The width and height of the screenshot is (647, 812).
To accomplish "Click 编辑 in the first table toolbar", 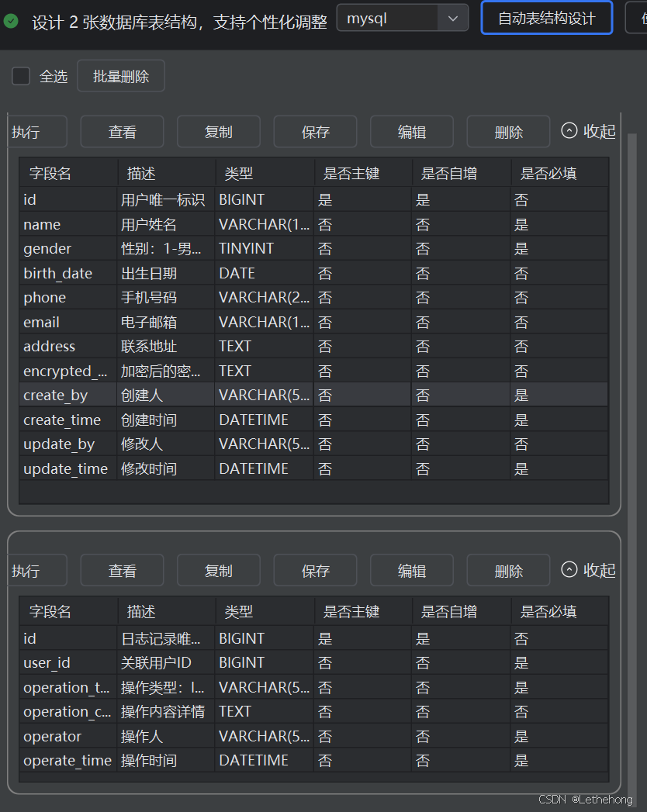I will pos(412,132).
